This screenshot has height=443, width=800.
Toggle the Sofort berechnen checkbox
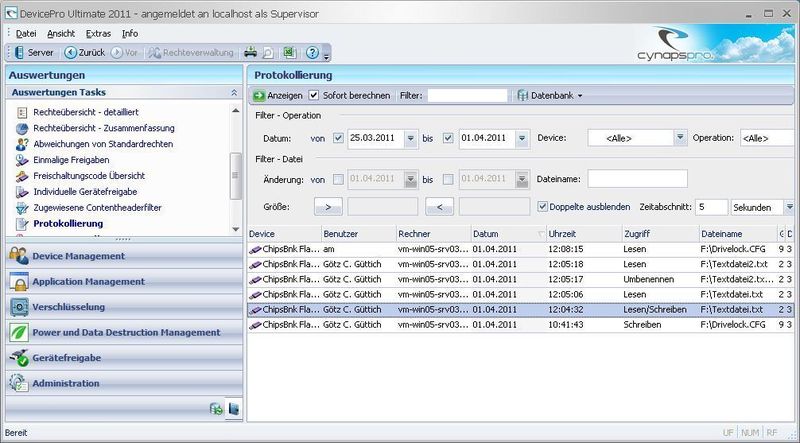(314, 95)
